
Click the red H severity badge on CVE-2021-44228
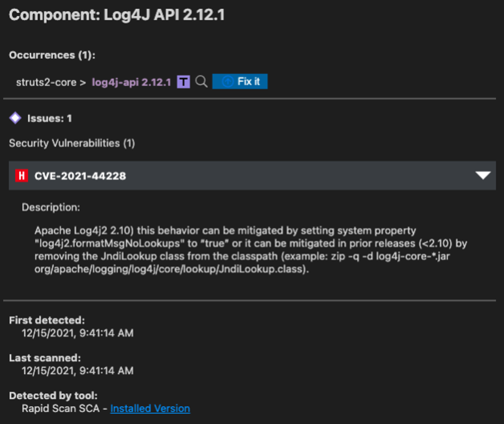[x=22, y=175]
